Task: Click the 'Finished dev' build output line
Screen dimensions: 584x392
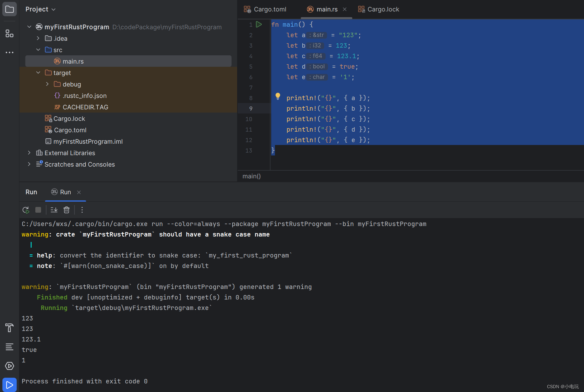Action: pos(145,297)
